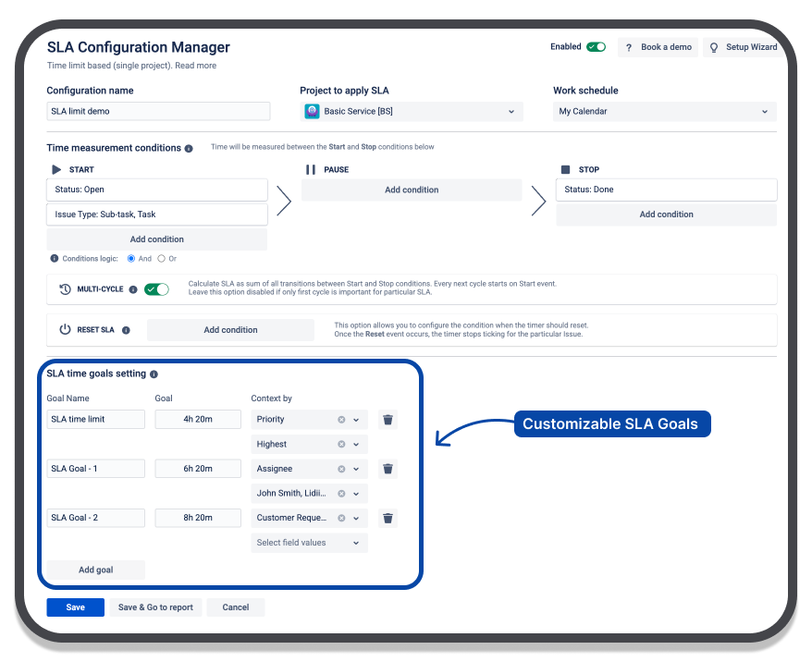Click trash icon for SLA Goal - 1

point(388,469)
